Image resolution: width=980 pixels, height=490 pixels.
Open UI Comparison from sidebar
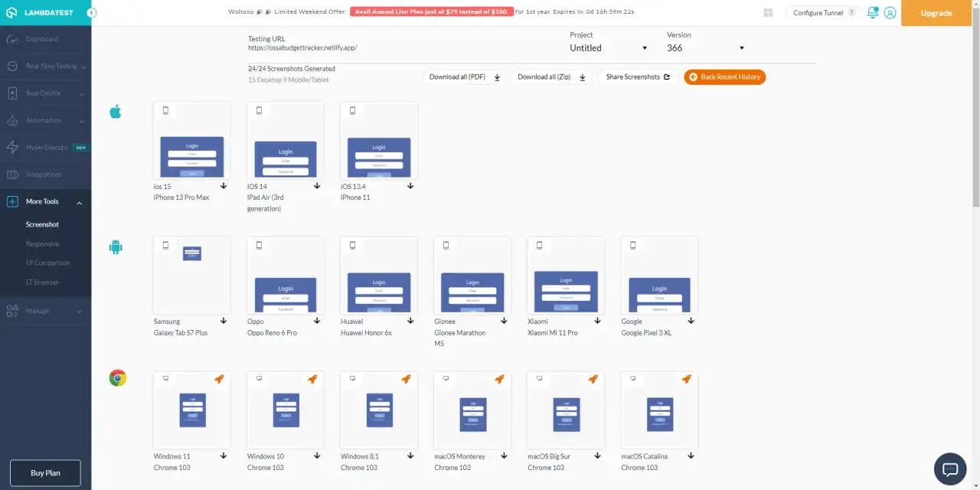[47, 263]
